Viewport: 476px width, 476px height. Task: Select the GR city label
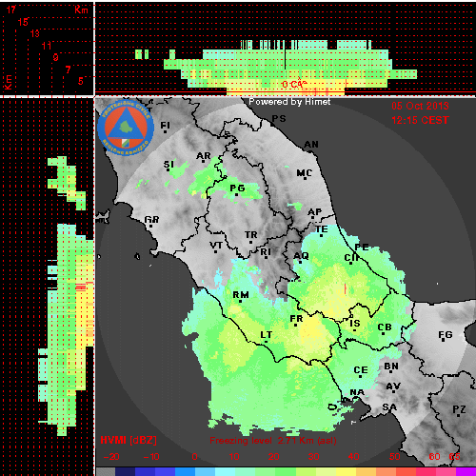click(x=151, y=219)
